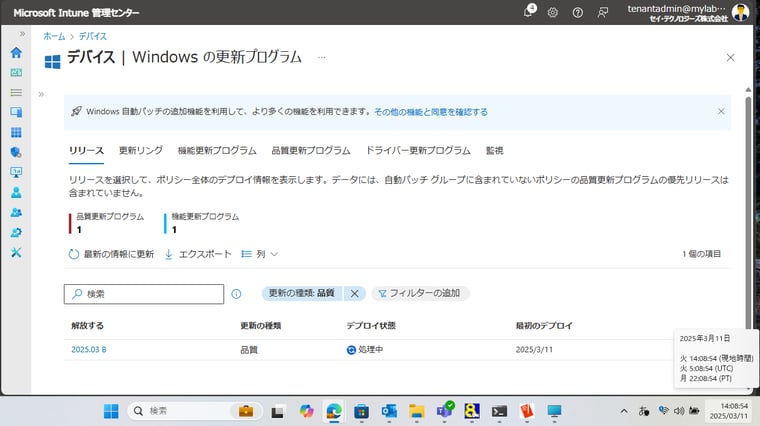Image resolution: width=760 pixels, height=426 pixels.
Task: Open settings gear in header
Action: (553, 13)
